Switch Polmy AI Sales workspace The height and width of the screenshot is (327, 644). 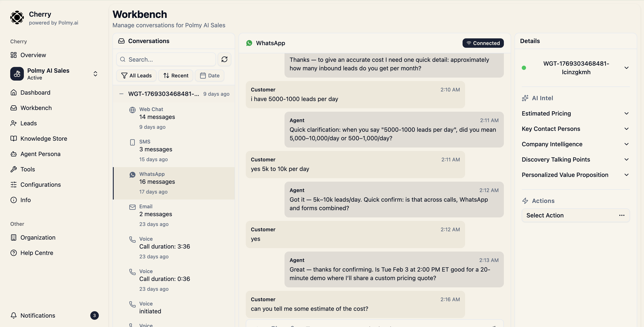(x=95, y=74)
